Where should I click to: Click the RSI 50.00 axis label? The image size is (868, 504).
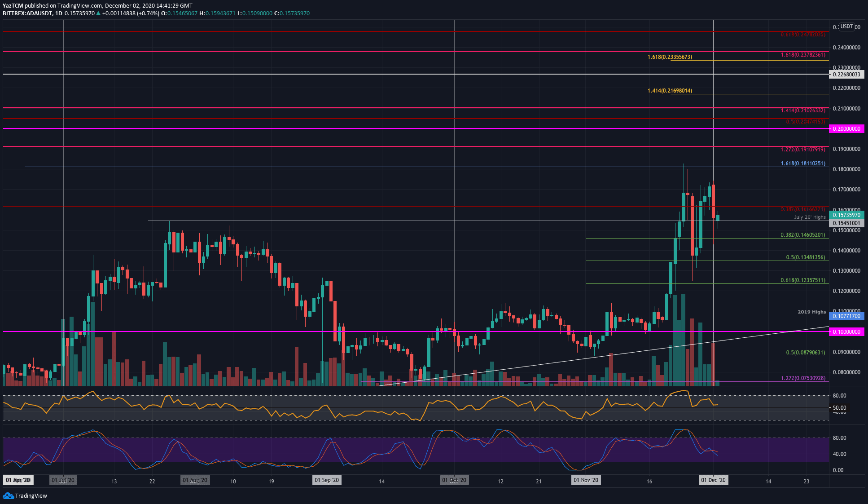pos(839,408)
